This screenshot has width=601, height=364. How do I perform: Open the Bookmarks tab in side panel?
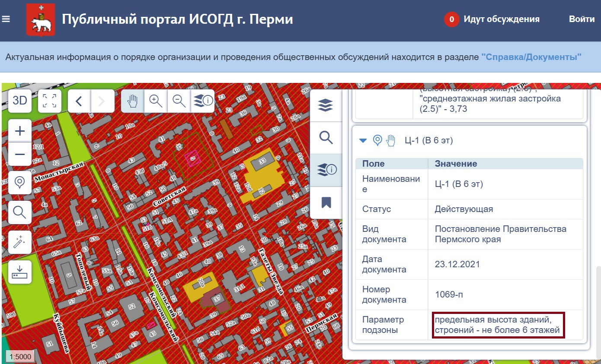326,202
